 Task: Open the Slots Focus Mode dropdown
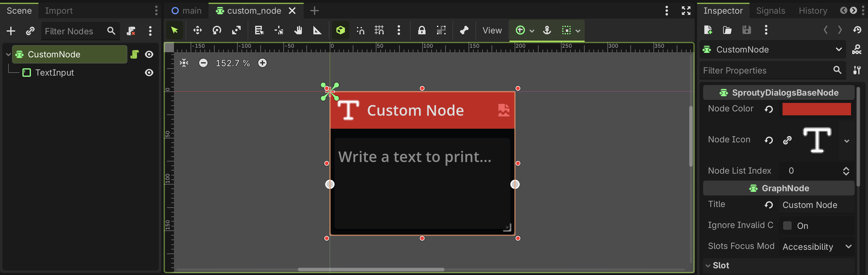[849, 247]
